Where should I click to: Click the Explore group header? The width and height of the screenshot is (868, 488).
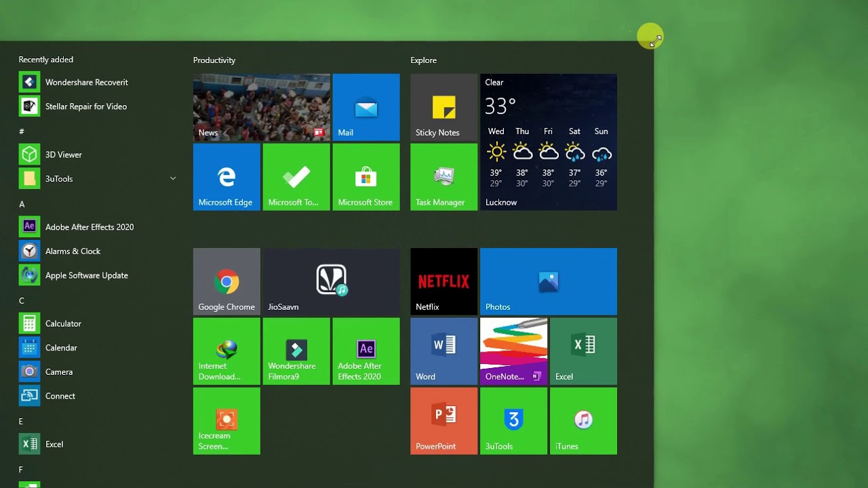tap(424, 60)
